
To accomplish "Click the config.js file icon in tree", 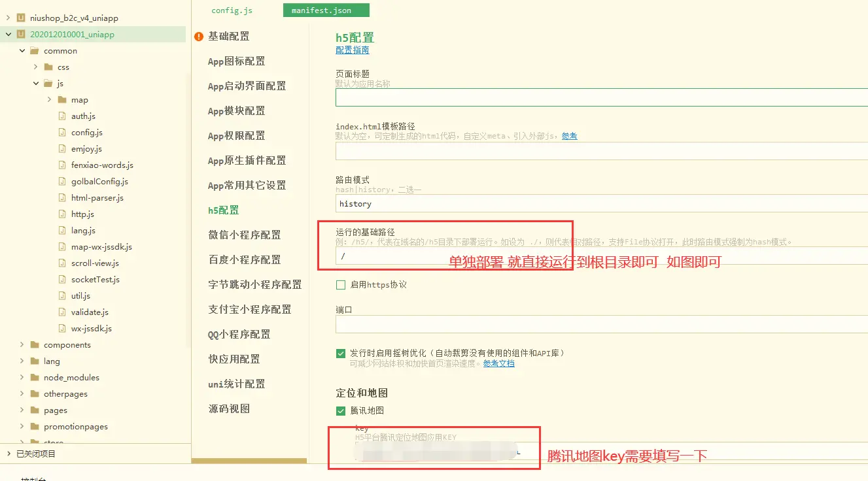I will pos(63,133).
